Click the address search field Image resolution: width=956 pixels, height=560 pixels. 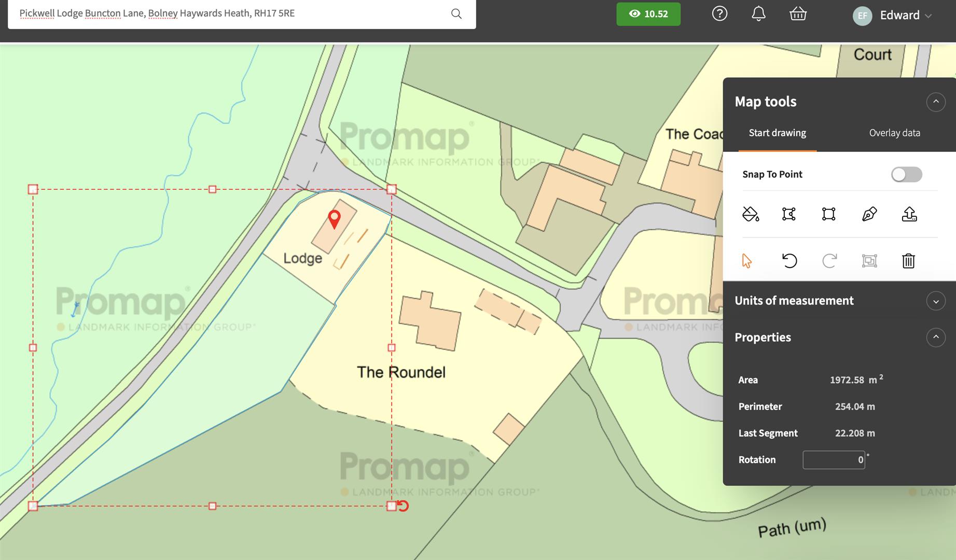tap(242, 13)
